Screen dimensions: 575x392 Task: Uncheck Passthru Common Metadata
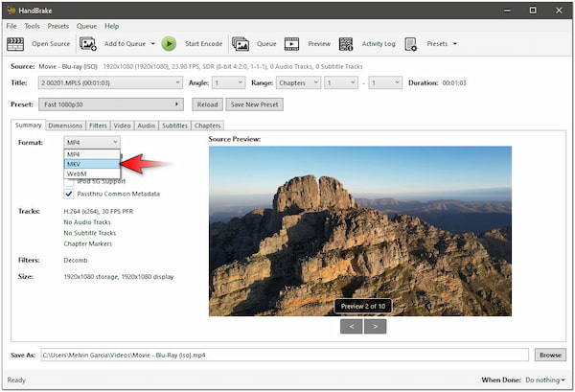69,194
